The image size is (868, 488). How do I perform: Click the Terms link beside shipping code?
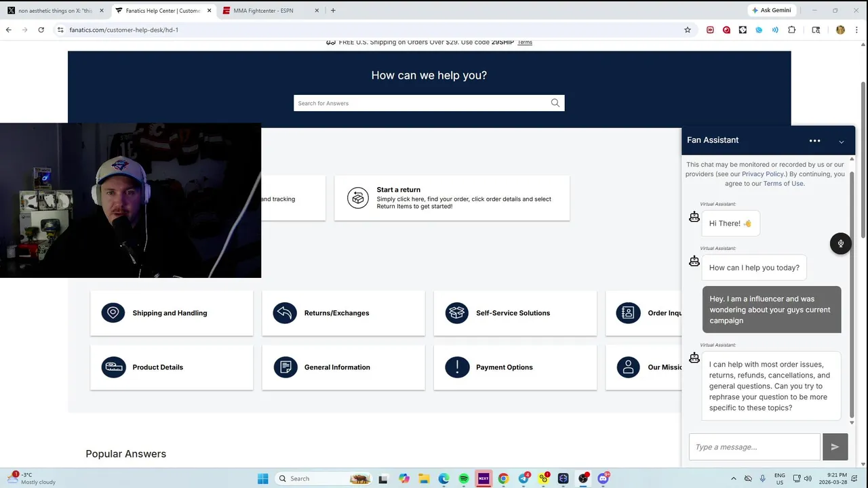coord(525,42)
